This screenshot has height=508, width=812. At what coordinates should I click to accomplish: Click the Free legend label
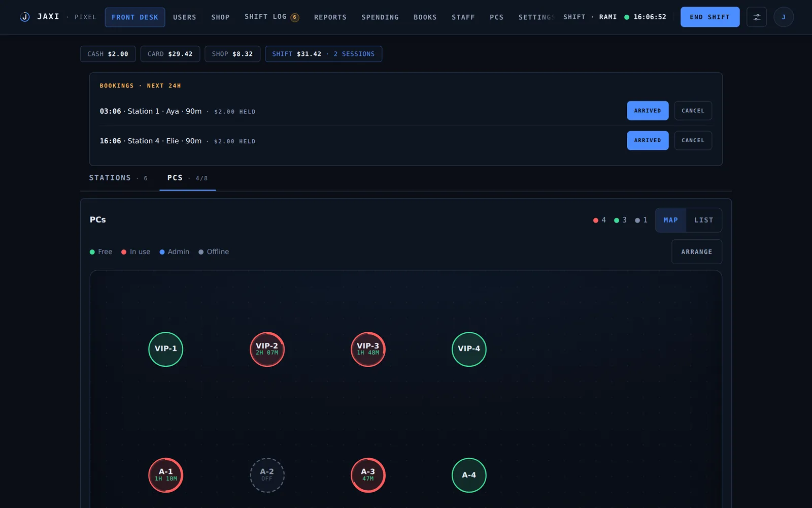click(x=101, y=251)
